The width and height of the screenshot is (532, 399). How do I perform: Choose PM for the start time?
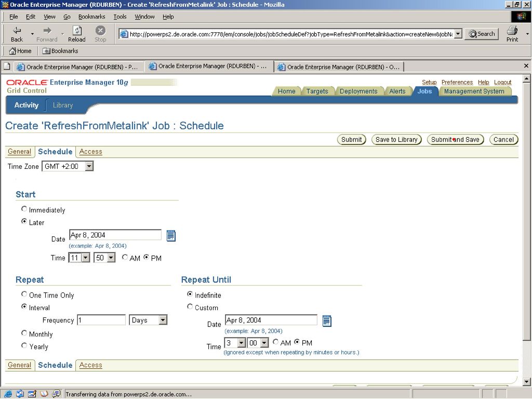click(146, 257)
